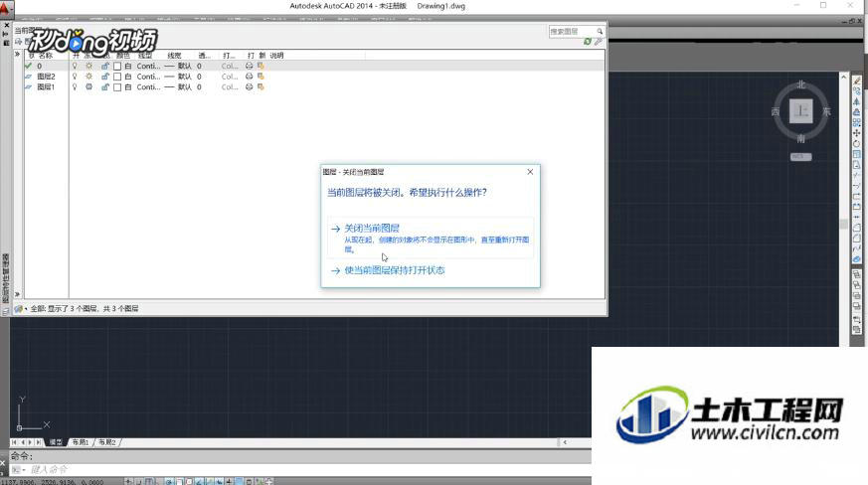Choose 使当前图层保持打开状态 option
The width and height of the screenshot is (868, 485).
[394, 270]
